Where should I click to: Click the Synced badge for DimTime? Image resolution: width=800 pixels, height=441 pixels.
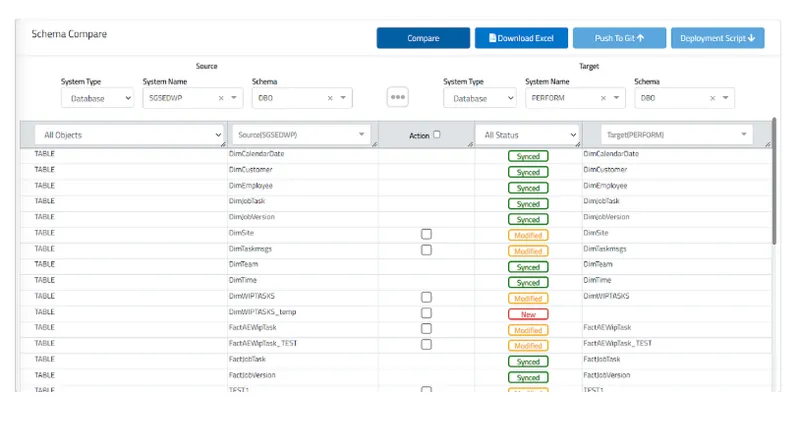point(528,282)
